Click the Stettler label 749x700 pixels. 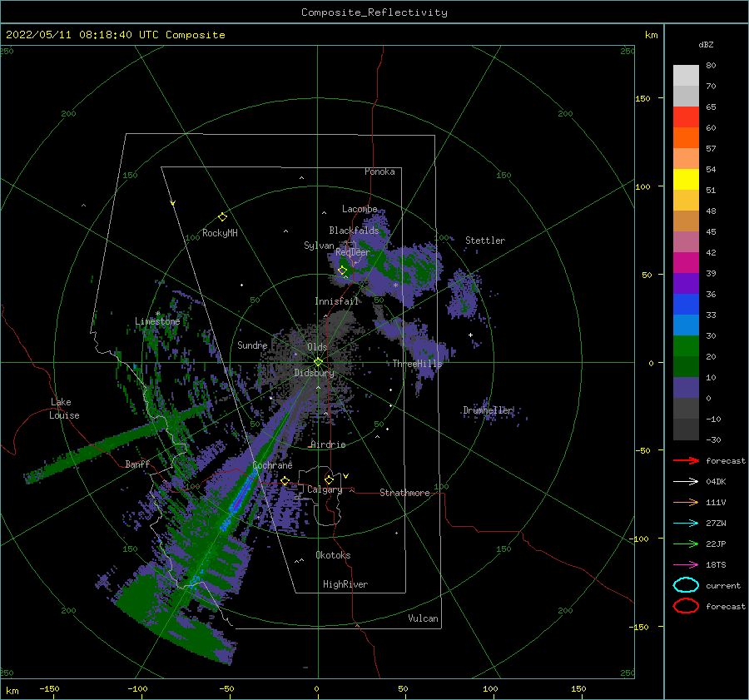485,241
